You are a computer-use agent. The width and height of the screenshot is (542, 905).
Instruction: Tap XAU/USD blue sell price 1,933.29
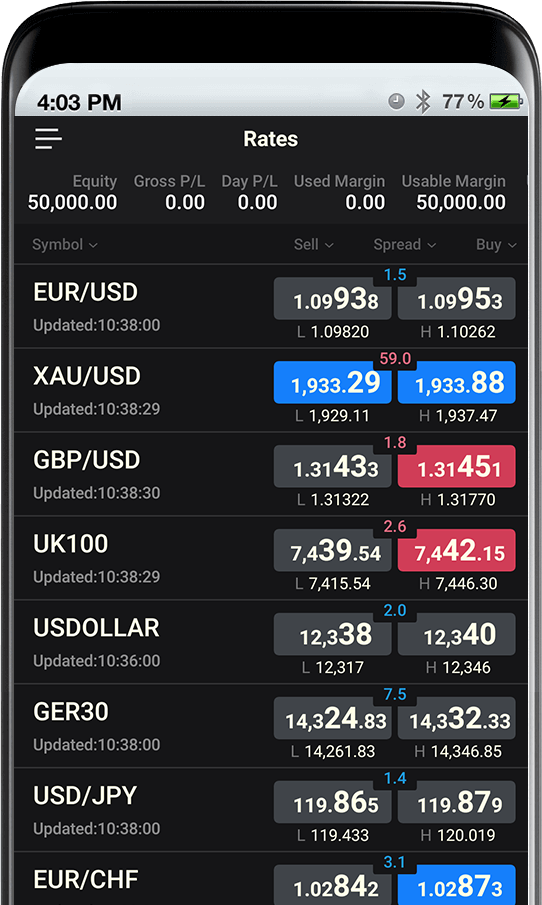[332, 383]
